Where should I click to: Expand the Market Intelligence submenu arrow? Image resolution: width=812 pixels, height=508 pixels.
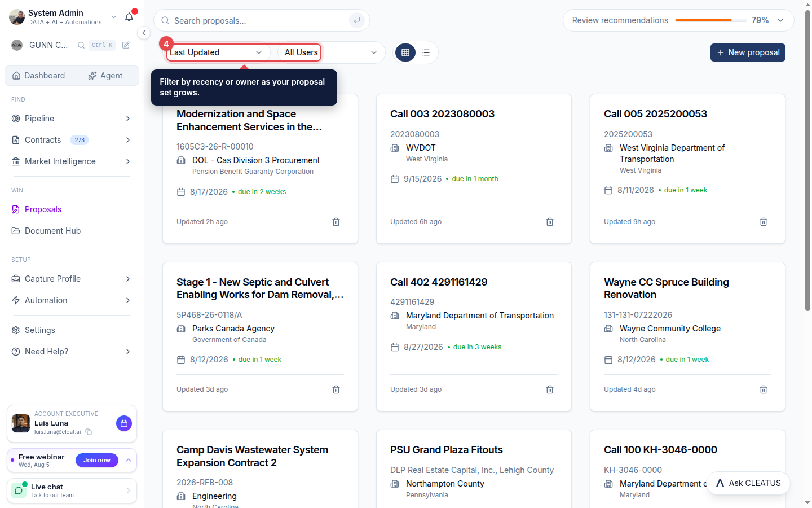click(128, 161)
